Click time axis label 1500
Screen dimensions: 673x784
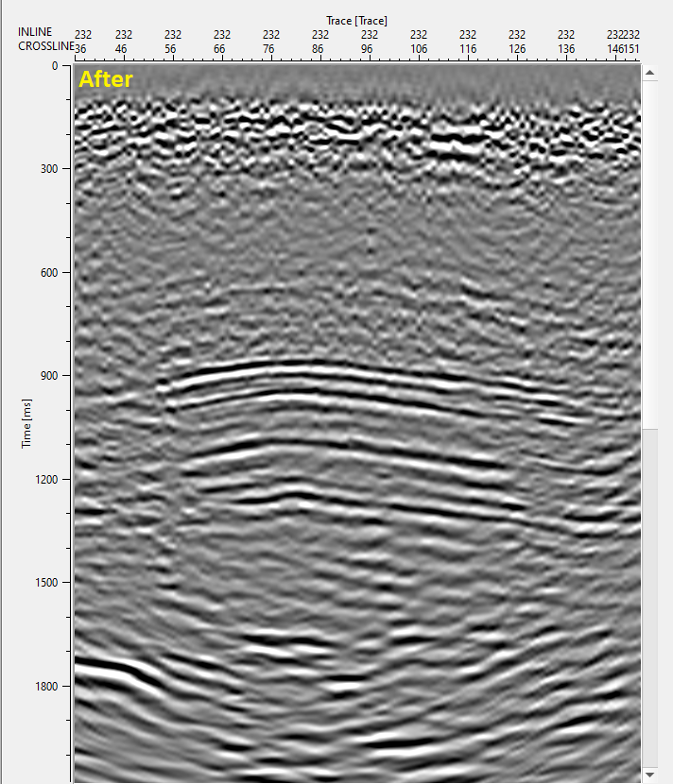click(46, 583)
